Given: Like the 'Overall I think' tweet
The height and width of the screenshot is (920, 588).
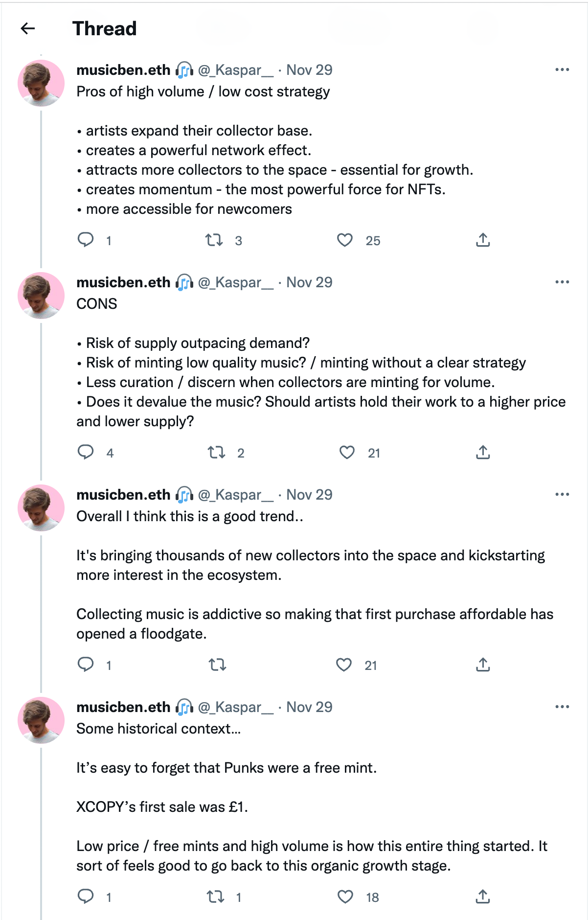Looking at the screenshot, I should tap(344, 665).
